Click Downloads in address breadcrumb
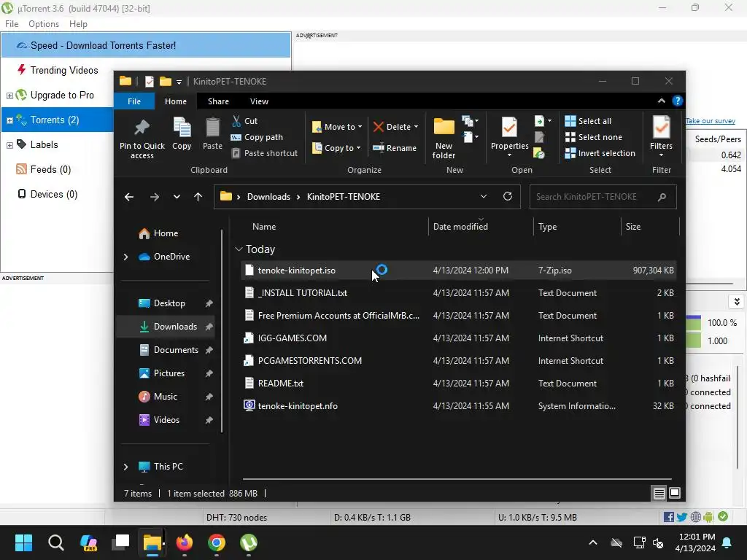Image resolution: width=747 pixels, height=560 pixels. (x=268, y=197)
